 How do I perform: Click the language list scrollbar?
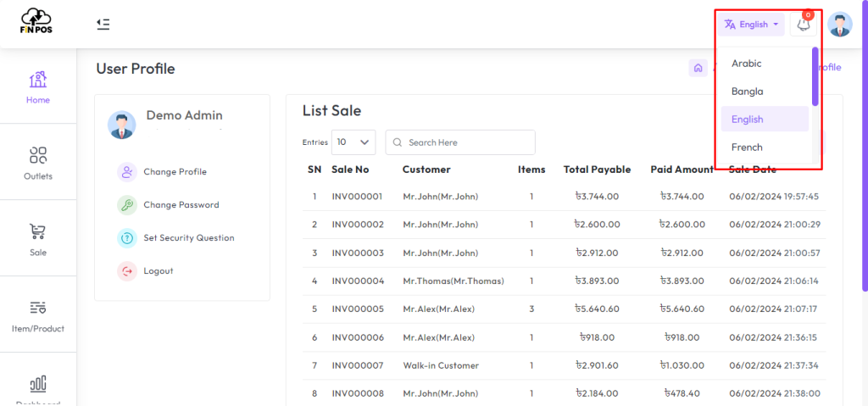(x=815, y=78)
